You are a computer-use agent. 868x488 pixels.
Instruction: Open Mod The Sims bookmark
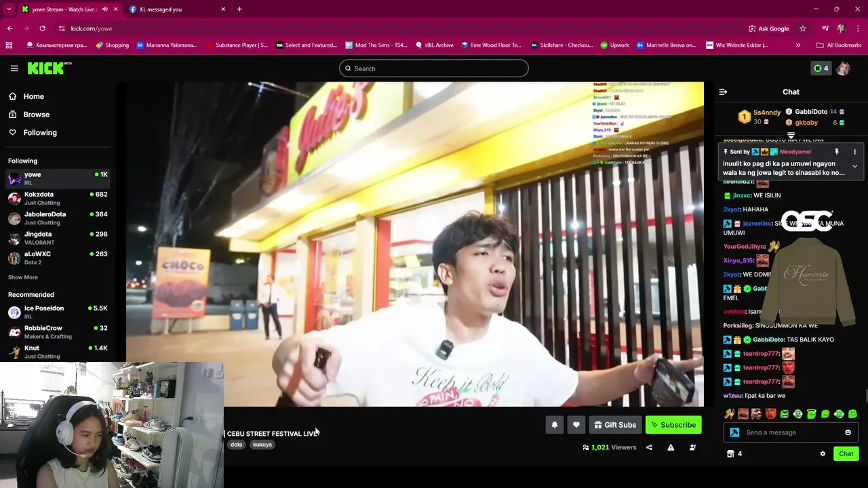(376, 45)
